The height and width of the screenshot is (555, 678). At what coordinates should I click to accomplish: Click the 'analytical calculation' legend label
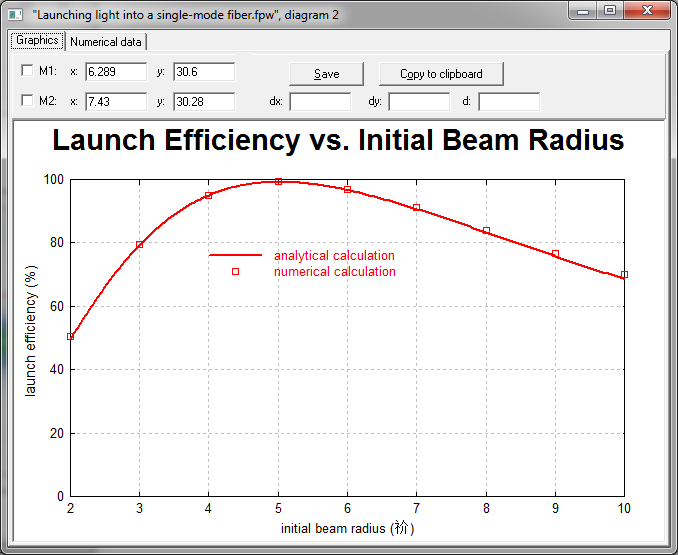coord(334,255)
